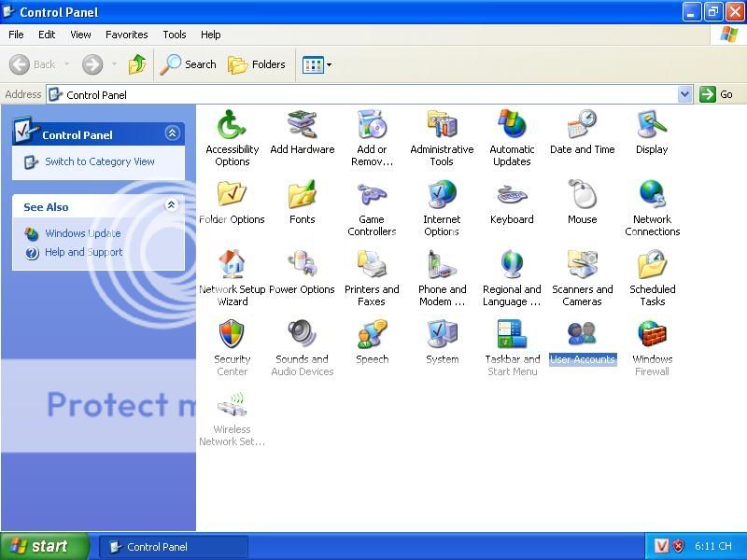Open Date and Time settings
This screenshot has width=747, height=560.
pyautogui.click(x=582, y=133)
